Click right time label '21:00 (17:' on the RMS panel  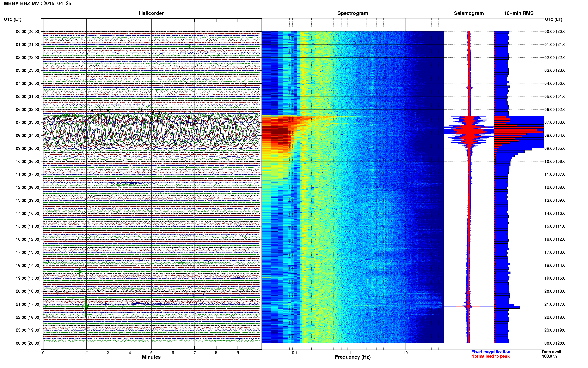[x=555, y=304]
